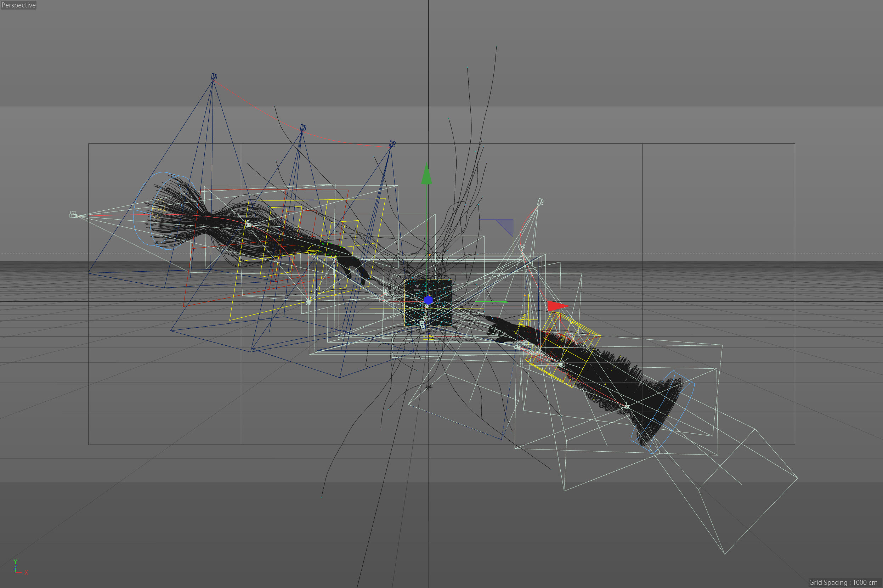Click the small green line right of the cube
883x588 pixels.
click(x=491, y=301)
